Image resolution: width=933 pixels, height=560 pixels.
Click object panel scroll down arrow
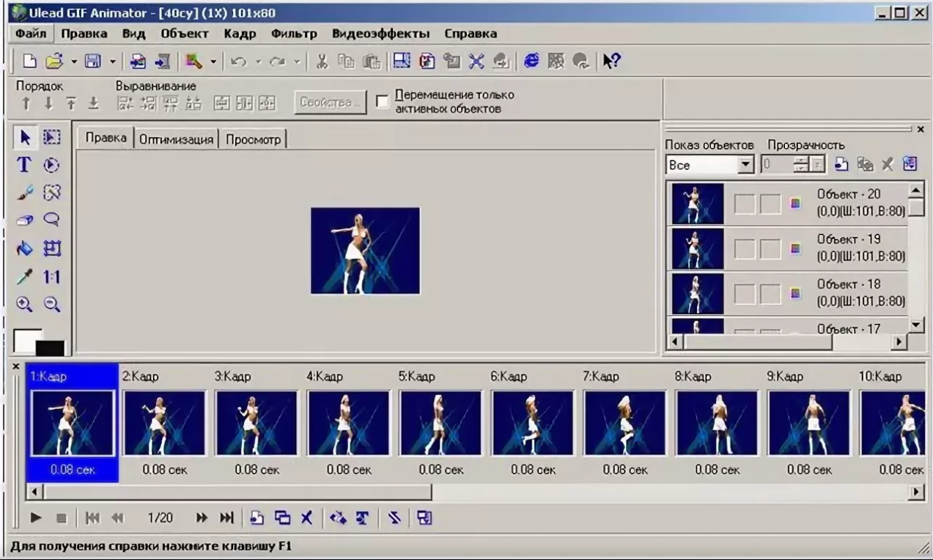(x=915, y=326)
